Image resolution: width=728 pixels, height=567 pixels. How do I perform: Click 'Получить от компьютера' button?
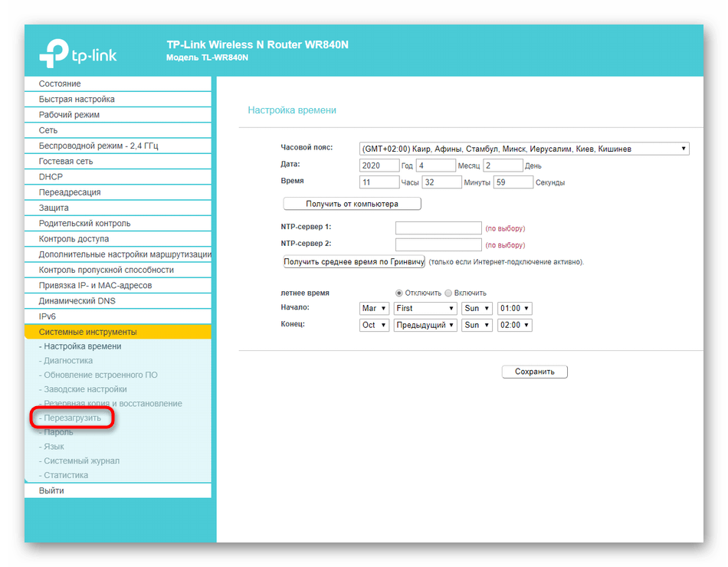(352, 204)
